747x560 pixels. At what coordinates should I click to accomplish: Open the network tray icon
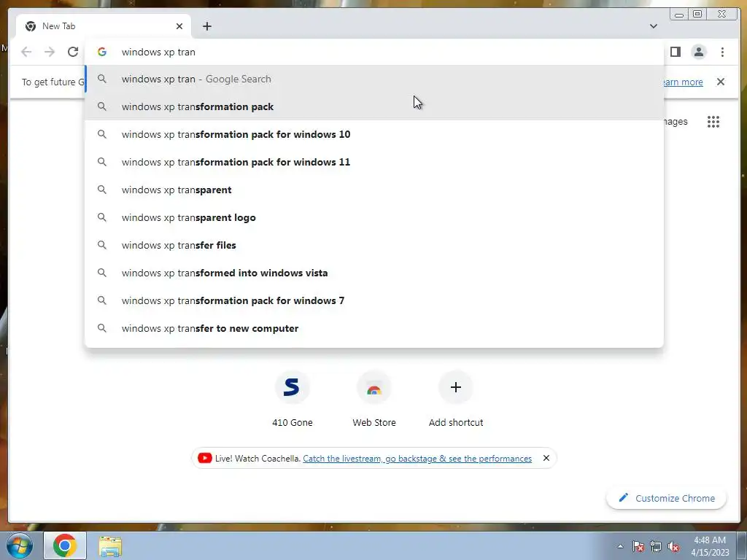pos(656,546)
